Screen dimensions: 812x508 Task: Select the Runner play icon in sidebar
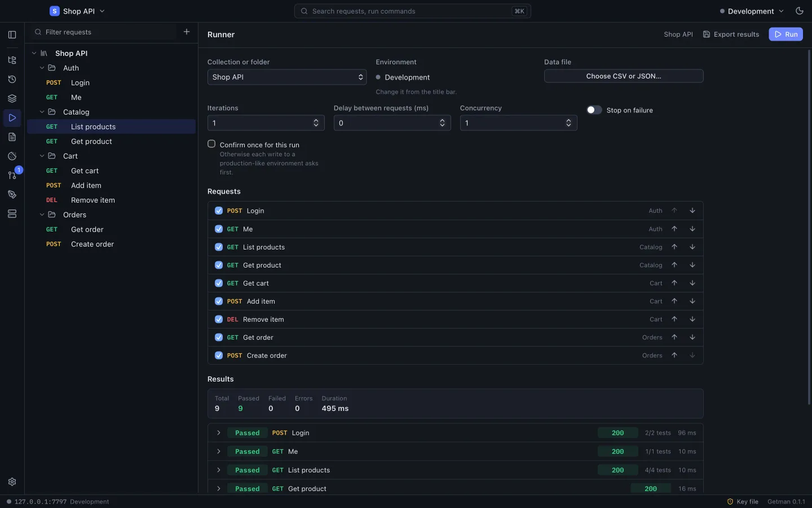(x=12, y=117)
